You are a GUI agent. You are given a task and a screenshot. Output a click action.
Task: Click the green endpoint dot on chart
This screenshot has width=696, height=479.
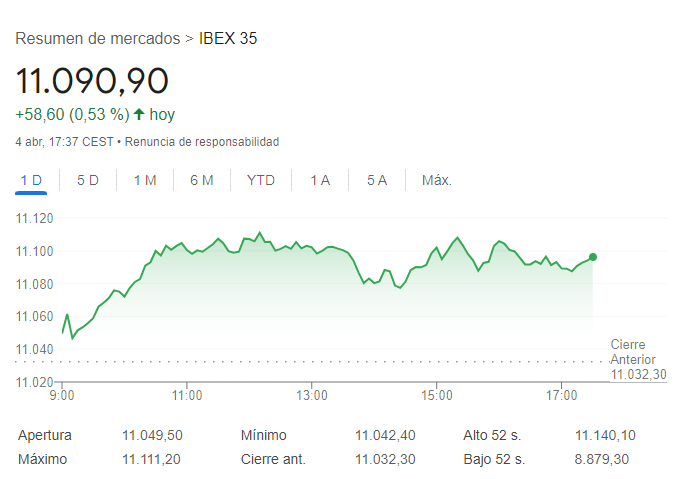pyautogui.click(x=593, y=257)
